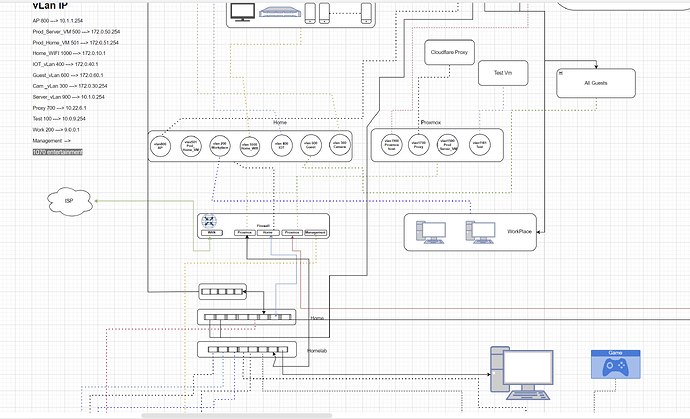
Task: Select the Game controller icon
Action: (x=615, y=364)
